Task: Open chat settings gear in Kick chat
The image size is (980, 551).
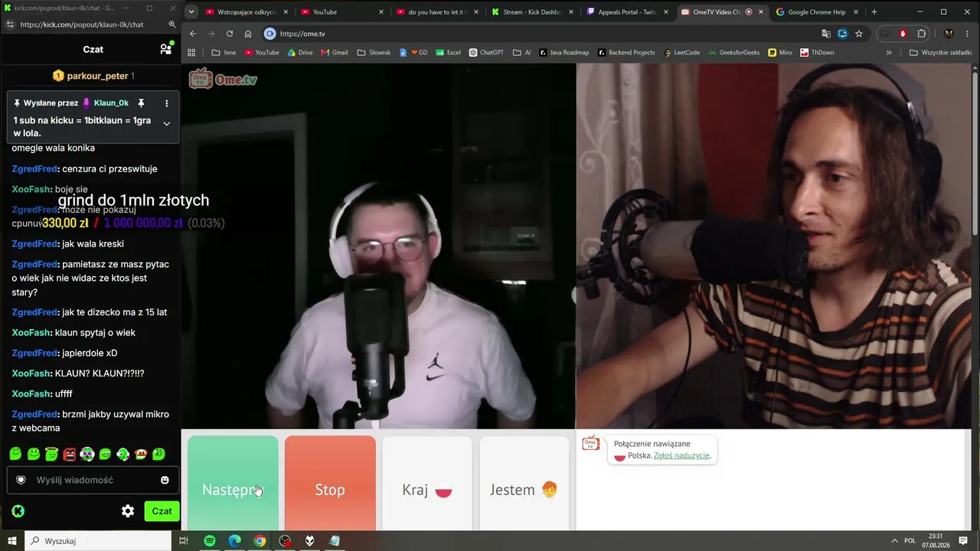Action: coord(128,511)
